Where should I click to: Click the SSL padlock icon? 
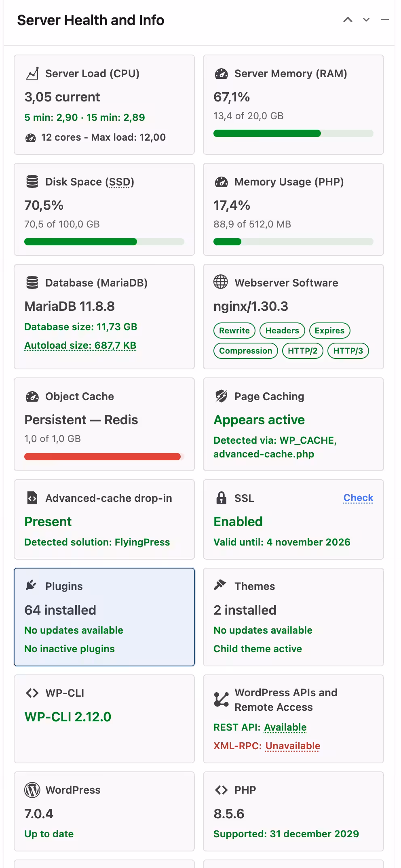point(221,498)
